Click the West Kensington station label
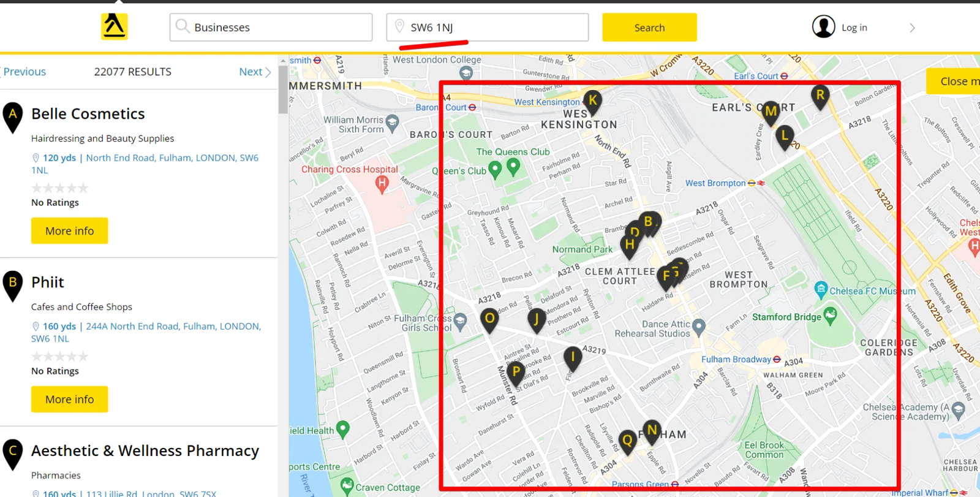The image size is (980, 497). pyautogui.click(x=547, y=102)
